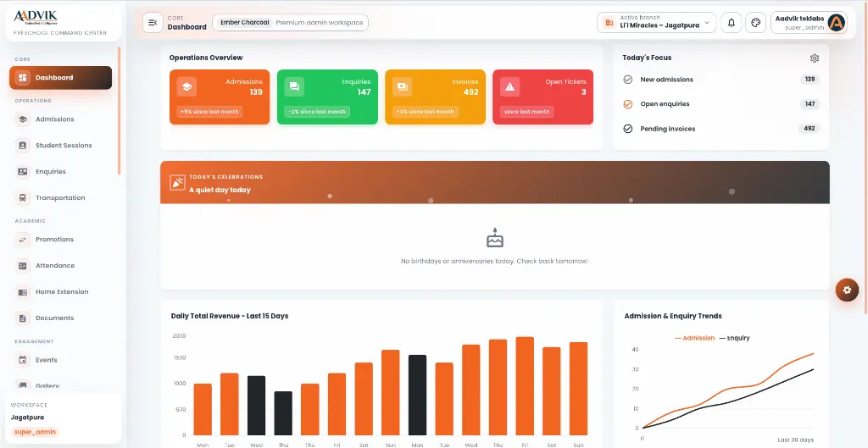Click the Dashboard grid icon
Screen dimensions: 868x448
click(x=22, y=78)
